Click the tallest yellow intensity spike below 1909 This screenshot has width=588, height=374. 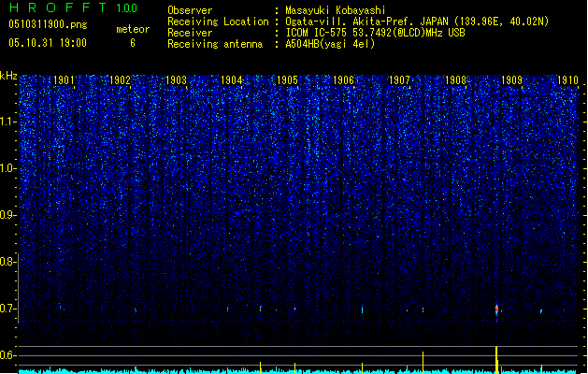click(x=497, y=360)
